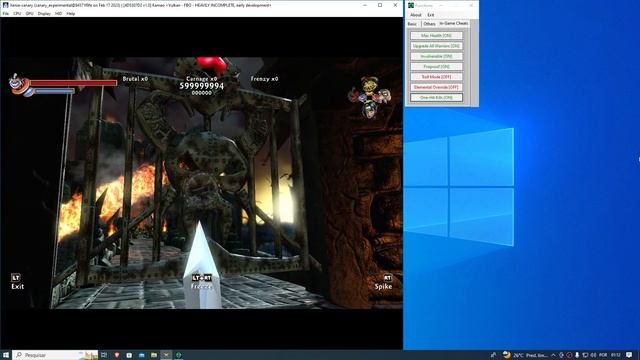This screenshot has width=640, height=360.
Task: Click the trainer window title icon
Action: click(x=411, y=5)
